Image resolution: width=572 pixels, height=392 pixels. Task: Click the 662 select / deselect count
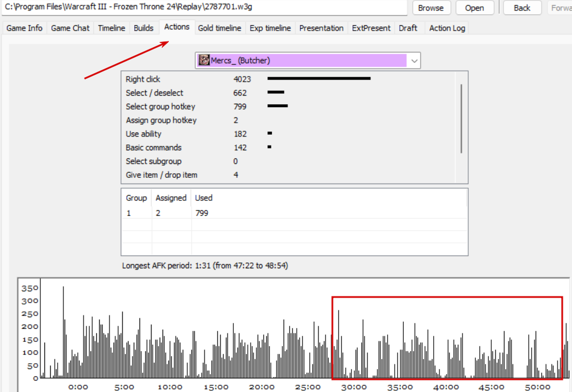(x=240, y=93)
